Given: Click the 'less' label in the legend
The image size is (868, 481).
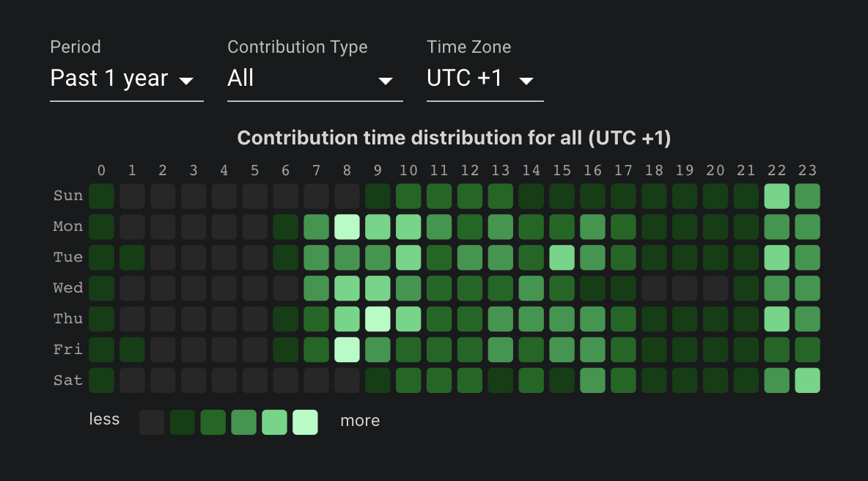Looking at the screenshot, I should tap(104, 419).
